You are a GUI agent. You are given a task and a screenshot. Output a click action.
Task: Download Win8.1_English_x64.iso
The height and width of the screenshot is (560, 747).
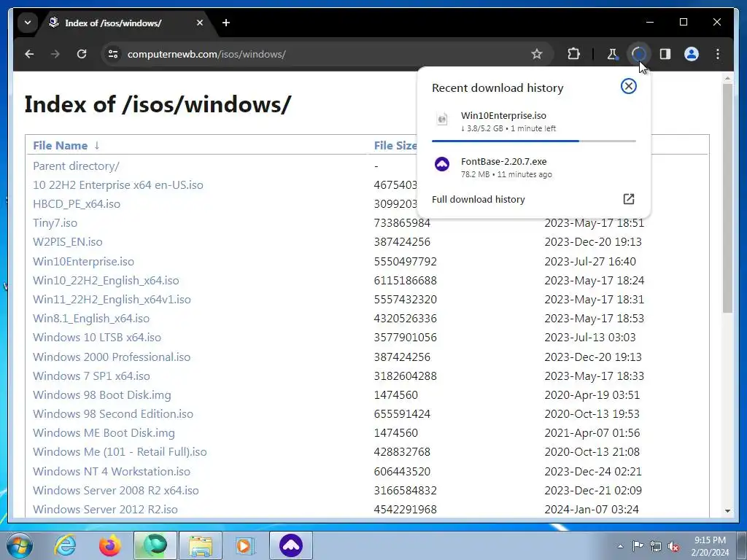(91, 319)
